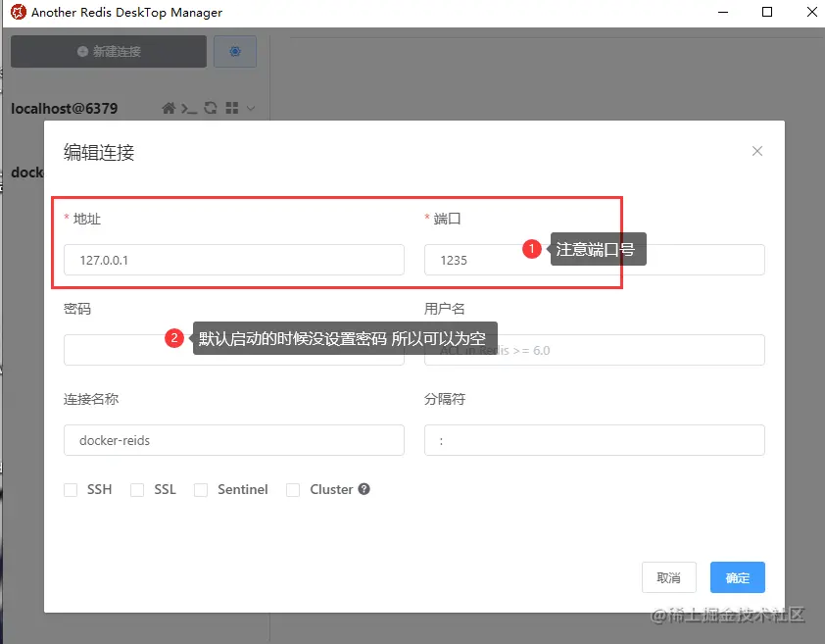Focus the 用户名 username field
The height and width of the screenshot is (644, 825).
pos(595,350)
